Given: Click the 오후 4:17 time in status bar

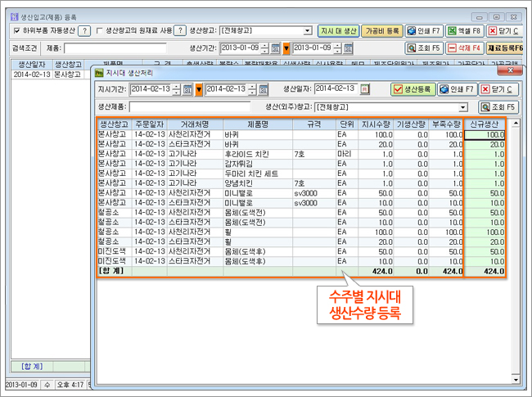Looking at the screenshot, I should 70,385.
